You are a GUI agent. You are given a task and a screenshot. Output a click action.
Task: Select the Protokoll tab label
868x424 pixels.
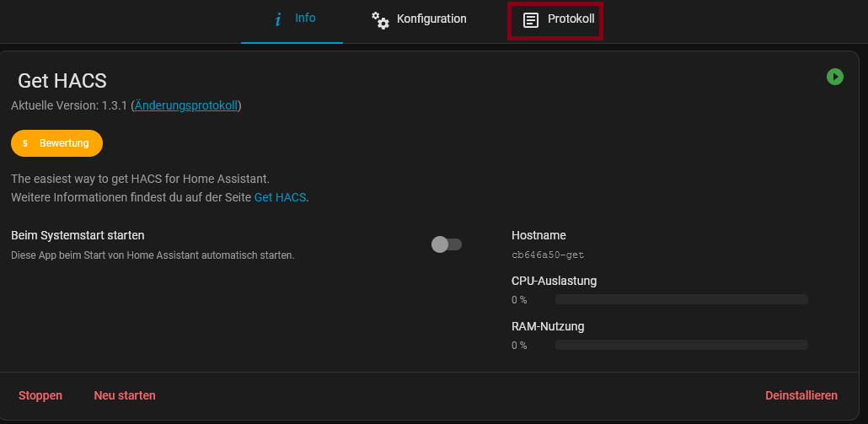(571, 19)
